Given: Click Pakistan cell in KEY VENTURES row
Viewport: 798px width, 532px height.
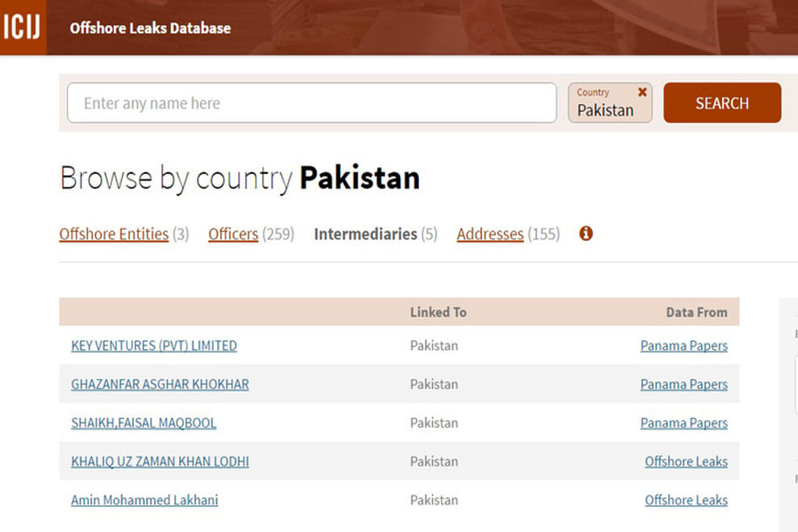Looking at the screenshot, I should click(x=434, y=346).
